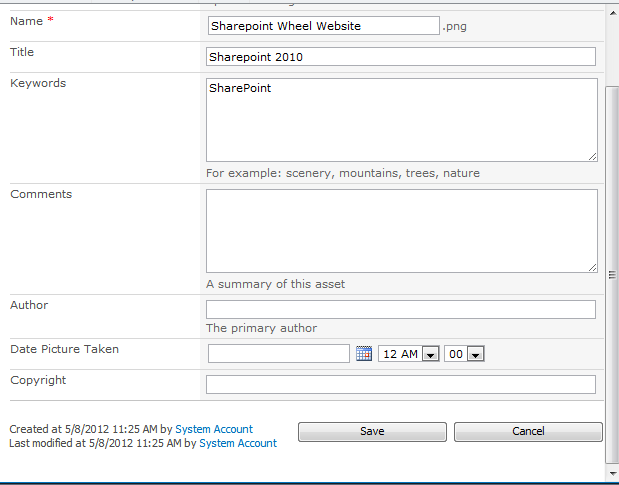Click the 'Comments' label
The width and height of the screenshot is (619, 485).
click(x=41, y=194)
